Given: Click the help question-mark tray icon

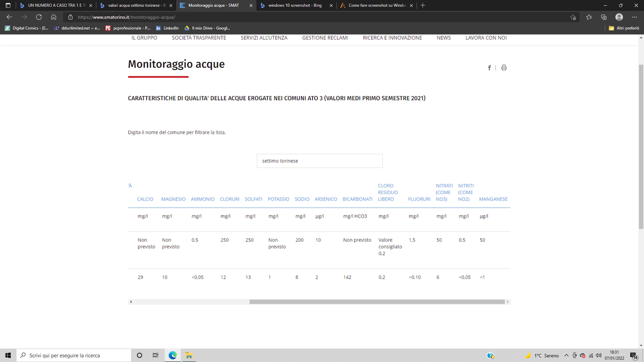Looking at the screenshot, I should [491, 355].
